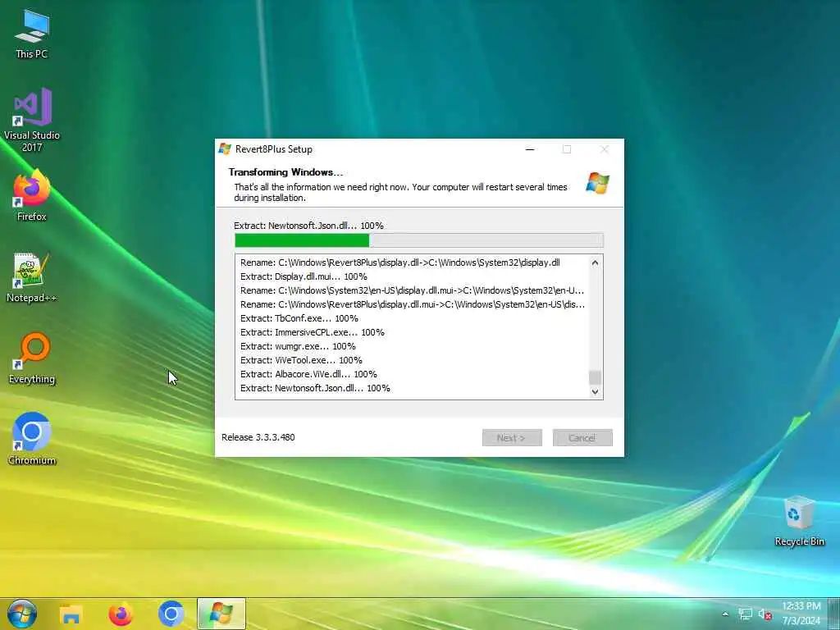
Task: Click the log scroll down arrow
Action: (x=595, y=391)
